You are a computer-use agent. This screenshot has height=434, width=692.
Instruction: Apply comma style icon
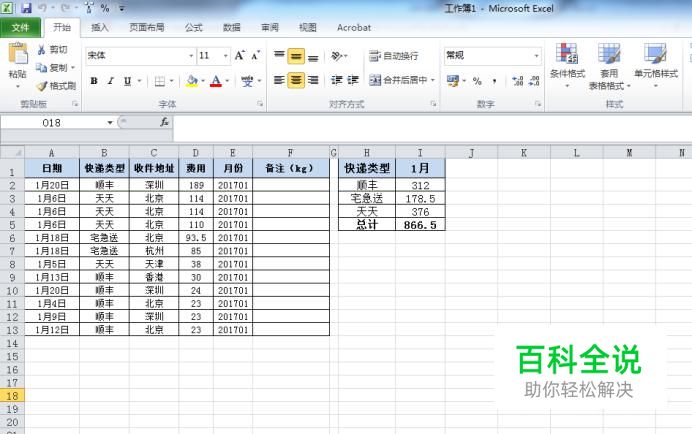[495, 81]
